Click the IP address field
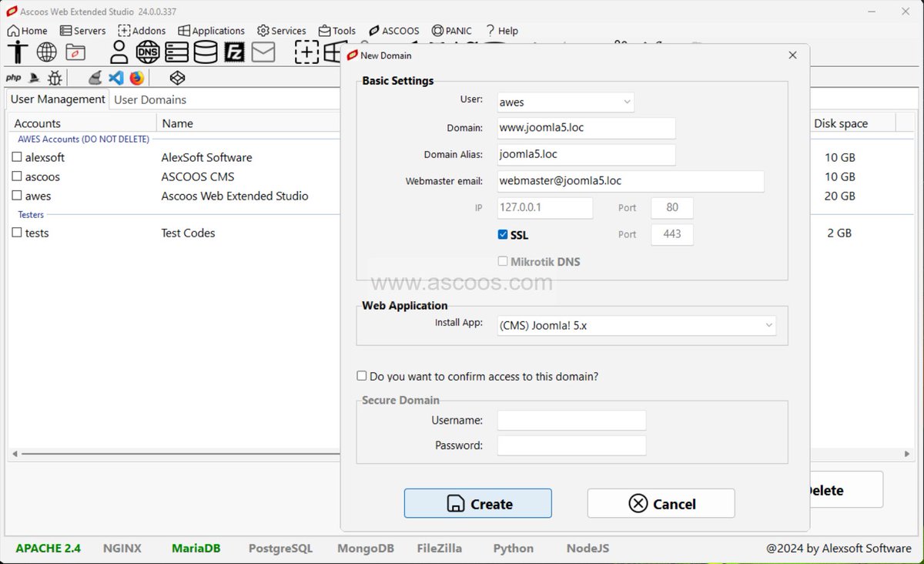The image size is (924, 564). click(545, 208)
